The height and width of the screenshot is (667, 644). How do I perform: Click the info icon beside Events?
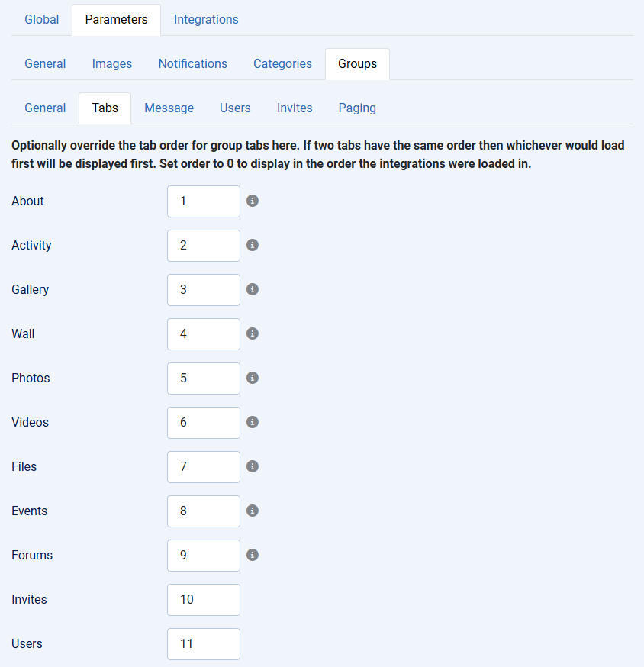coord(253,511)
